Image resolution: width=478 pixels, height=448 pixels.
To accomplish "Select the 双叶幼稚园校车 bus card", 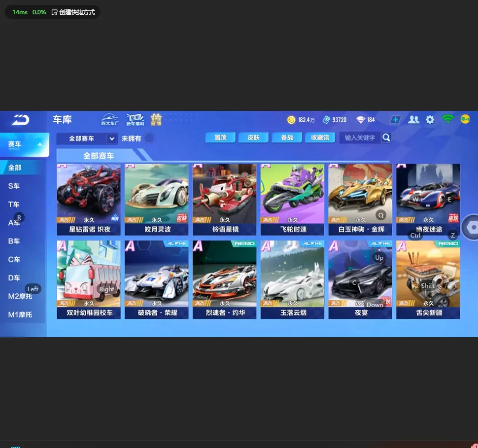I will pos(89,279).
